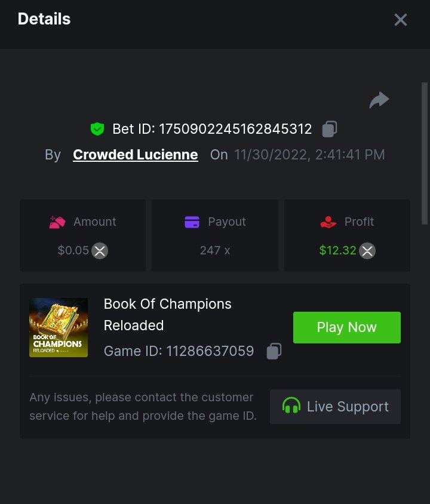The image size is (430, 504).
Task: Click the Game ID 11286637059 text
Action: [179, 351]
